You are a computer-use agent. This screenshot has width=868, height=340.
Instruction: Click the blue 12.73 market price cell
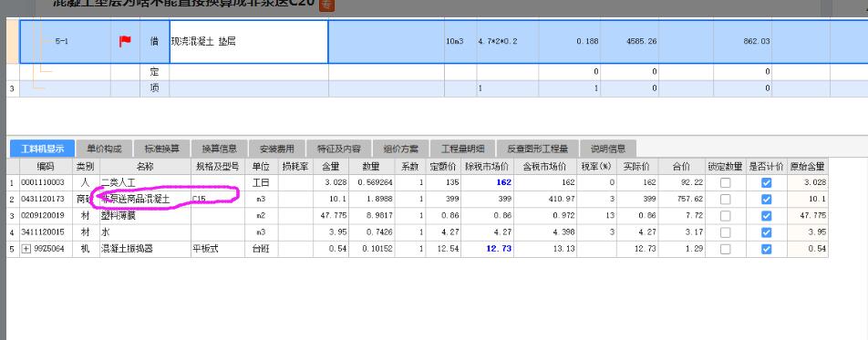[487, 249]
